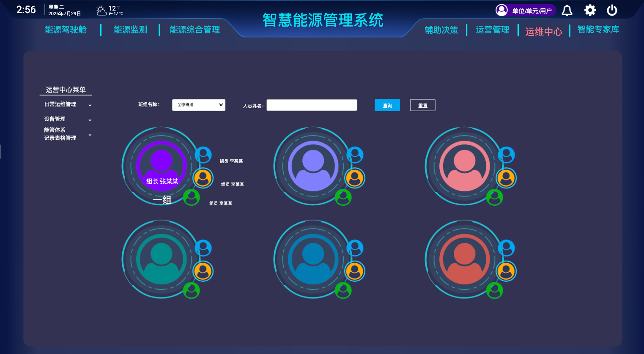Click blue member icon of lavender team
Image resolution: width=644 pixels, height=354 pixels.
pos(355,155)
